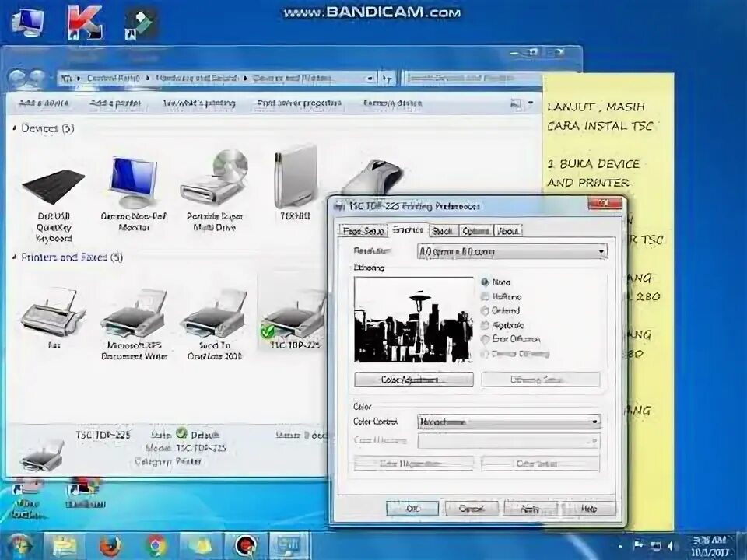Click the Color Adjustment button

point(413,380)
